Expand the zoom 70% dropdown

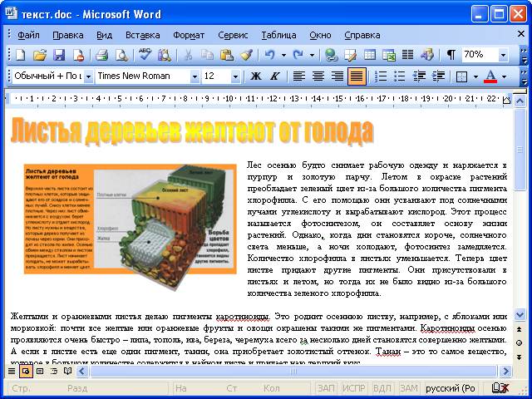tap(503, 55)
